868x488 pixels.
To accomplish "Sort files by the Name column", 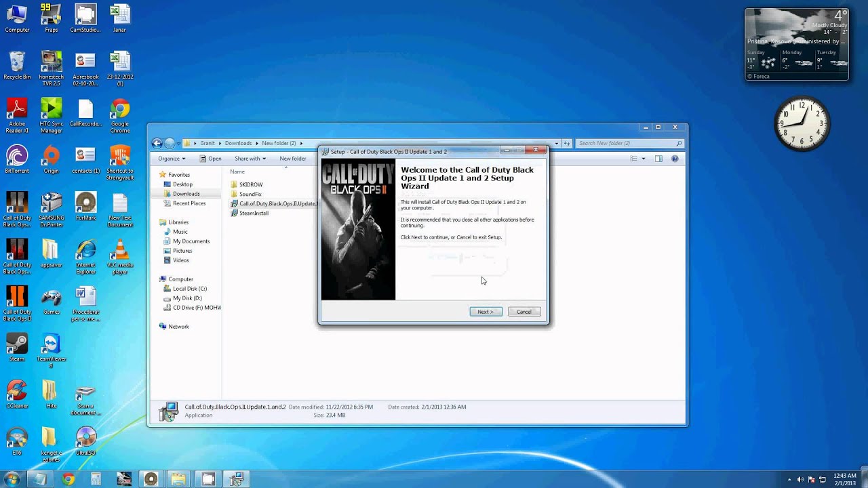I will click(237, 171).
